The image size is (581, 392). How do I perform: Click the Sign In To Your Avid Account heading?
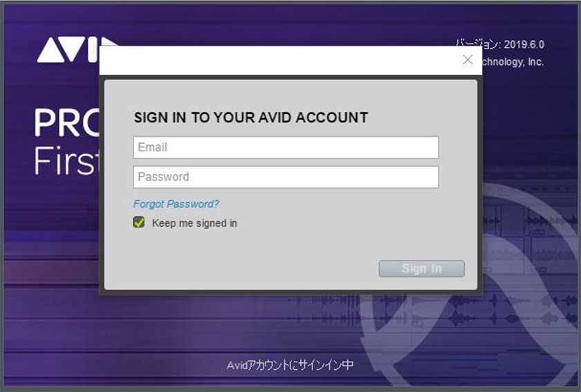251,118
